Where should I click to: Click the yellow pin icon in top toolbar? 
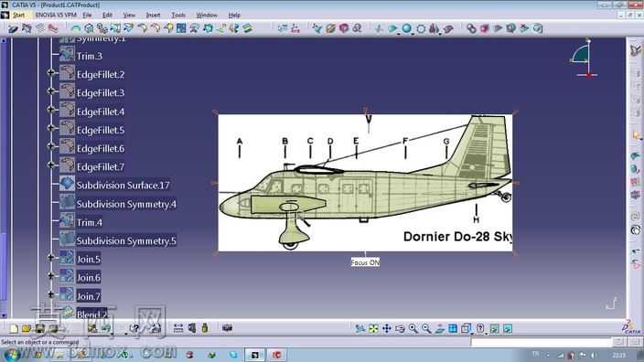[168, 28]
